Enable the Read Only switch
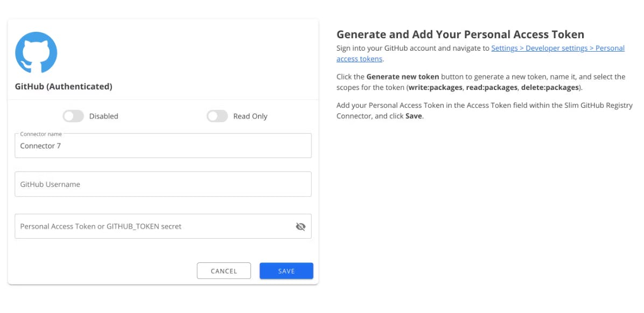 click(217, 116)
